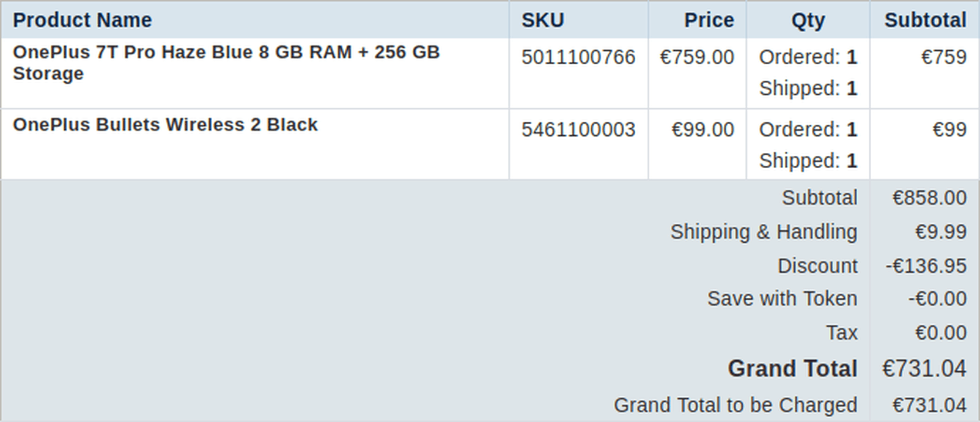Click the Subtotal column header
980x422 pixels.
(x=925, y=20)
